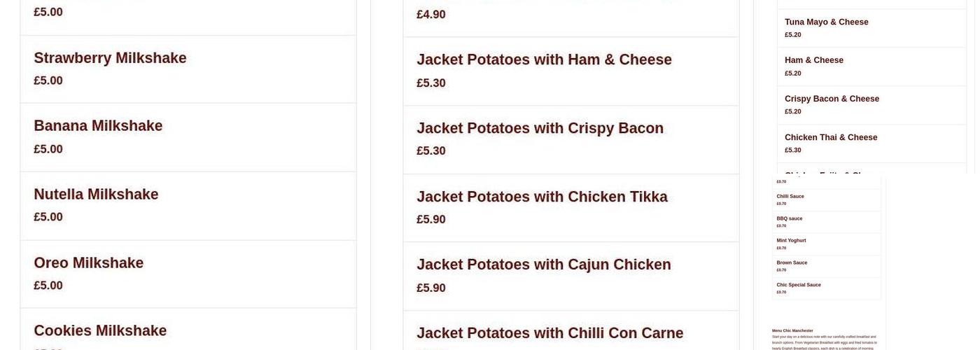
Task: Click the Chicken Thai & Cheese item
Action: pyautogui.click(x=831, y=138)
